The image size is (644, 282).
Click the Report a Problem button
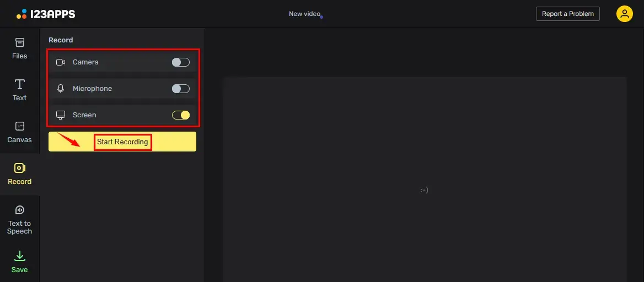(x=567, y=14)
